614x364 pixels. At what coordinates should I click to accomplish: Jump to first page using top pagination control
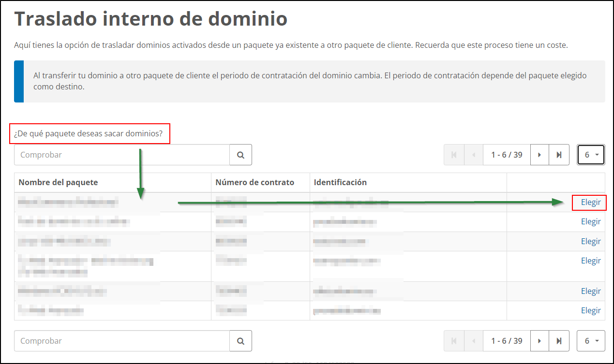pos(454,154)
